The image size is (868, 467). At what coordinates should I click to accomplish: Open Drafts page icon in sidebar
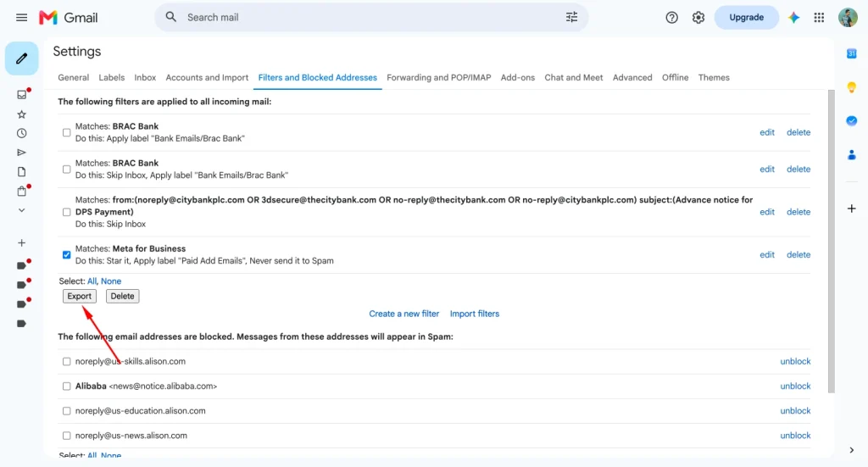click(21, 172)
